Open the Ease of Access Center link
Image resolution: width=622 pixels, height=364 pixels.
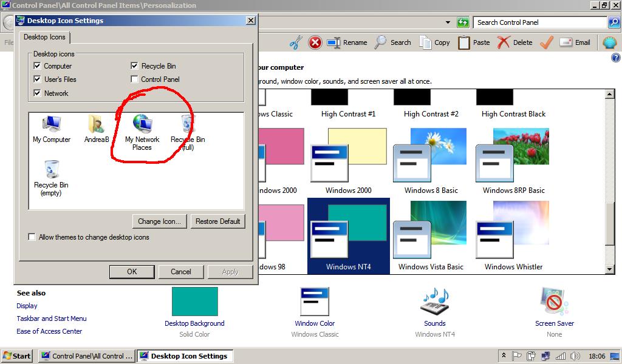click(49, 331)
